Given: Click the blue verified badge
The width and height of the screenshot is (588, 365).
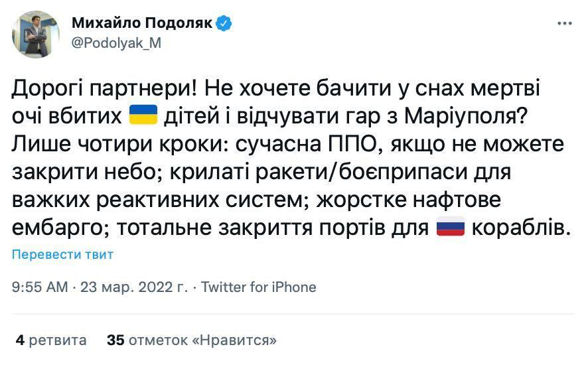Looking at the screenshot, I should click(x=226, y=23).
